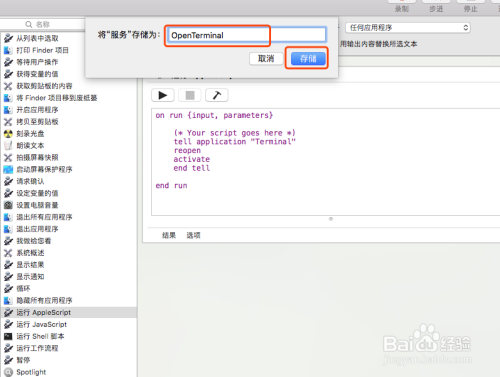Select the 获取剪贴板的内容 action icon
The height and width of the screenshot is (377, 500).
[x=8, y=86]
